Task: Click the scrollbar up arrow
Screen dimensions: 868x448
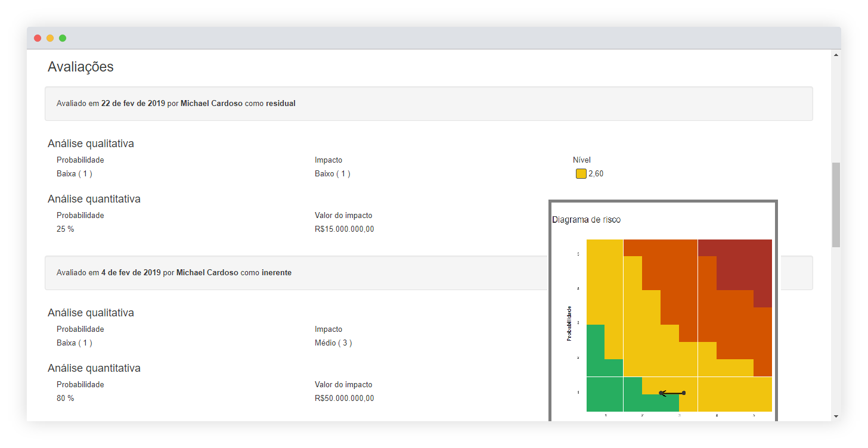Action: click(x=836, y=55)
